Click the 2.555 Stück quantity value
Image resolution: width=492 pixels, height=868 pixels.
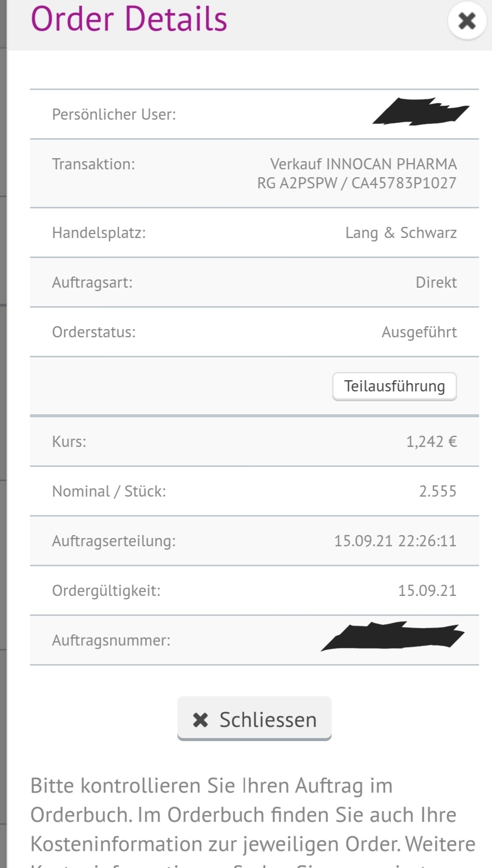click(437, 492)
